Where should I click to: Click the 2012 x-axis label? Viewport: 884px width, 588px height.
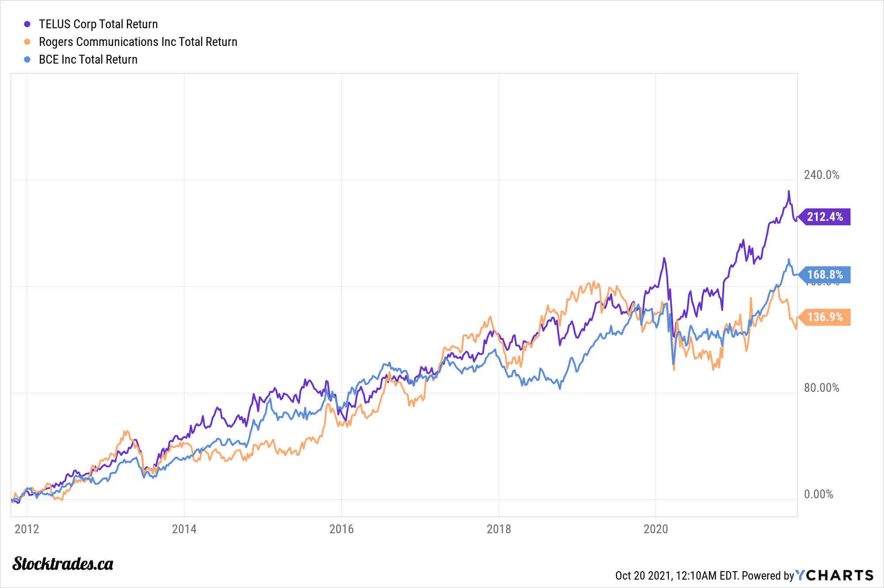(27, 529)
